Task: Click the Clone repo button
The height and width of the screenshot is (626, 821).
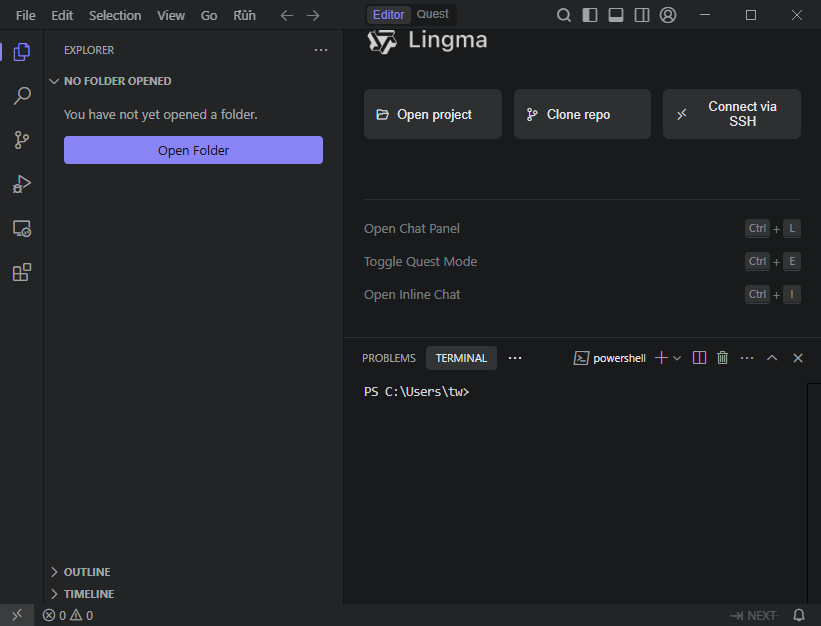Action: pos(582,114)
